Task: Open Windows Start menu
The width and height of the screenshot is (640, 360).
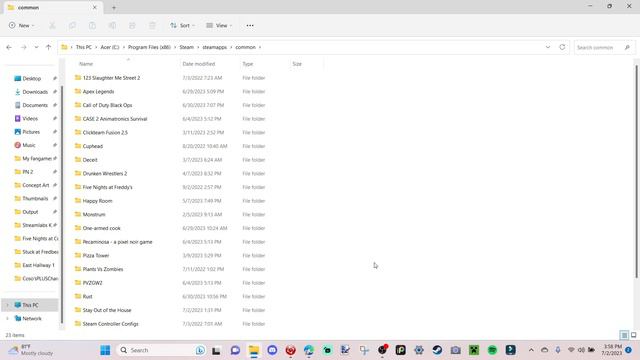Action: pos(105,350)
